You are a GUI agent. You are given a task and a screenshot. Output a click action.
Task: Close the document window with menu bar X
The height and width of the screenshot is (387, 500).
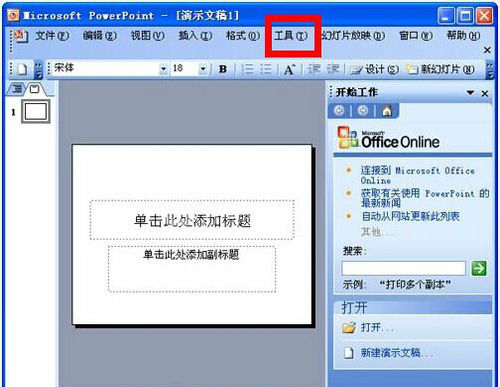[487, 50]
